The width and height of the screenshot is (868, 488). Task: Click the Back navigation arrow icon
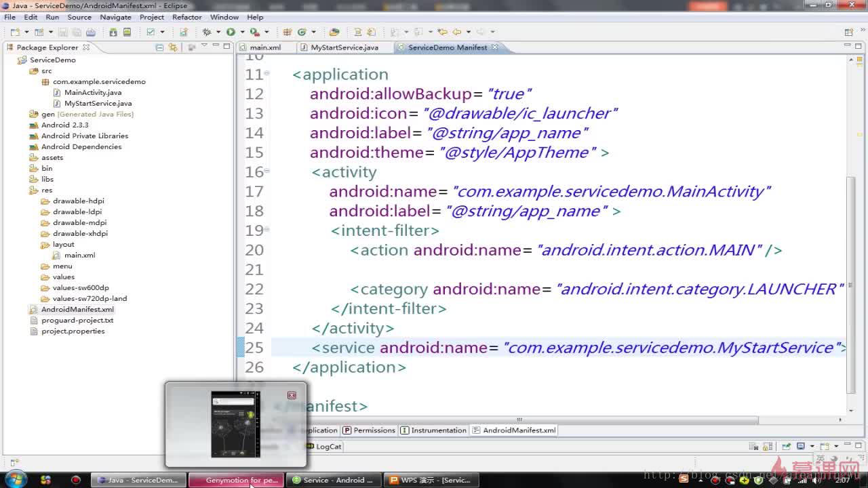click(457, 32)
